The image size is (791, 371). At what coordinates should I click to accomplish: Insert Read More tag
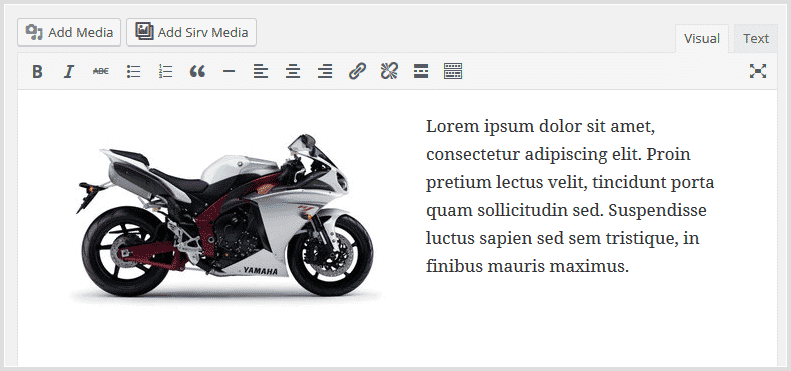pyautogui.click(x=421, y=72)
